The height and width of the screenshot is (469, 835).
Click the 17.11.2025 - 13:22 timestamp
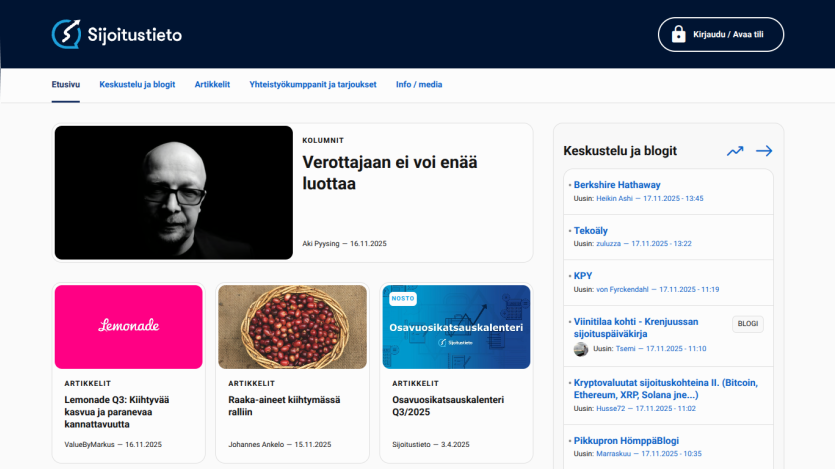[x=661, y=244]
